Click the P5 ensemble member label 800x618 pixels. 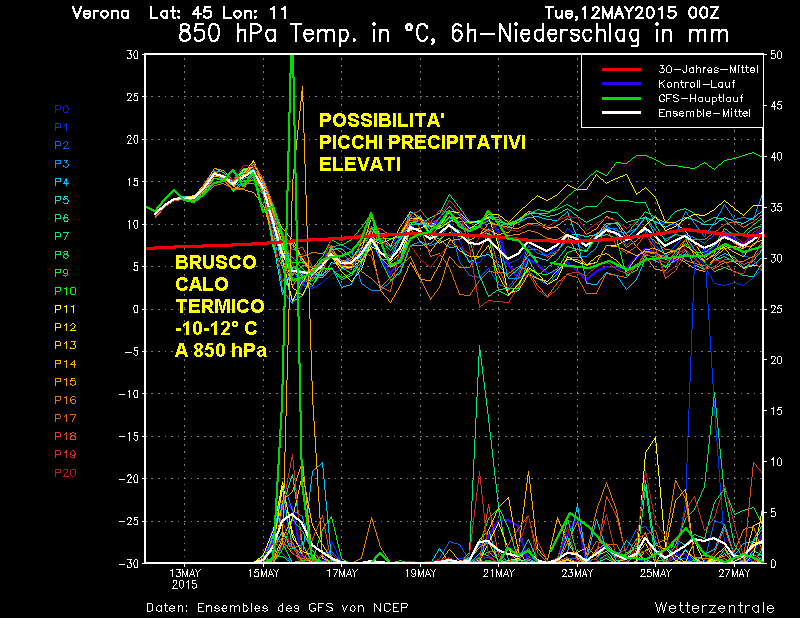62,200
